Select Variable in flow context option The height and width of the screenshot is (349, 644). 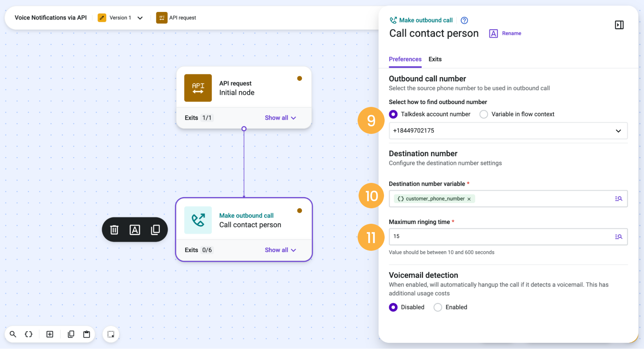tap(484, 114)
